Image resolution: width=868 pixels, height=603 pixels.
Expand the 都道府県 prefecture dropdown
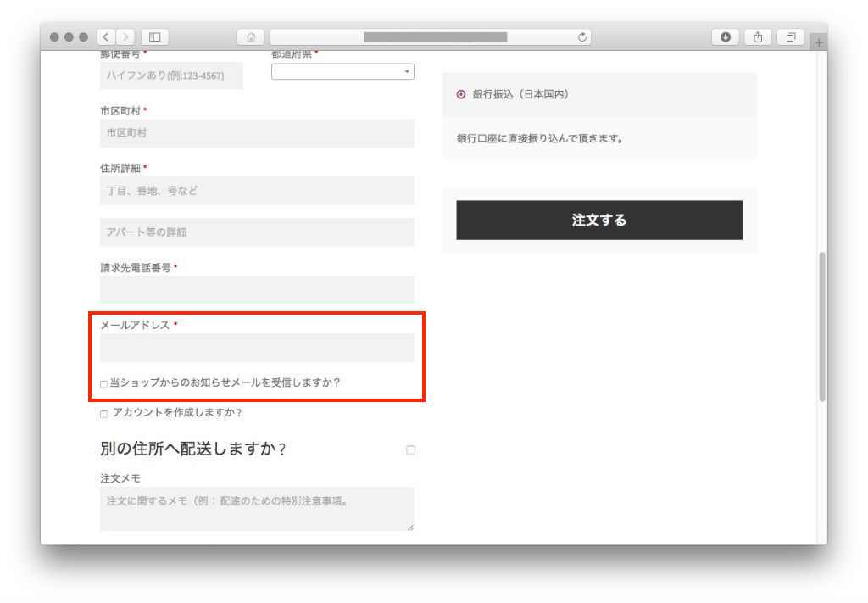(x=342, y=72)
